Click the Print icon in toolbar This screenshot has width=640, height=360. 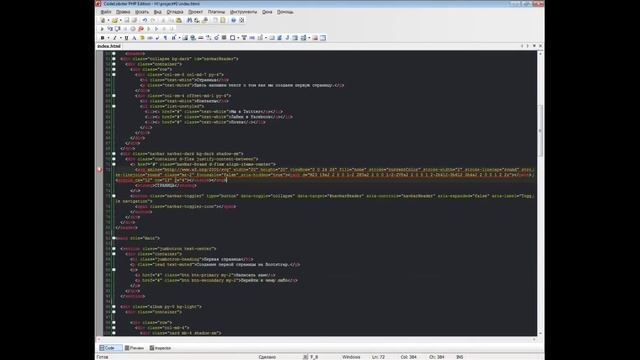pos(205,20)
